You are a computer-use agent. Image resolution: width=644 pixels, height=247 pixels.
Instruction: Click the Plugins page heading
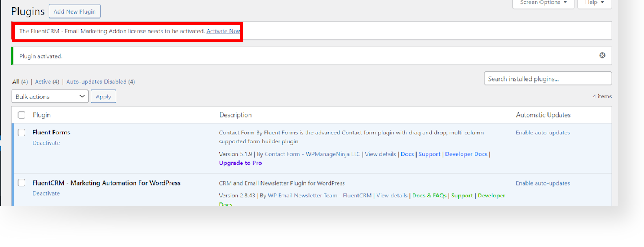(28, 11)
